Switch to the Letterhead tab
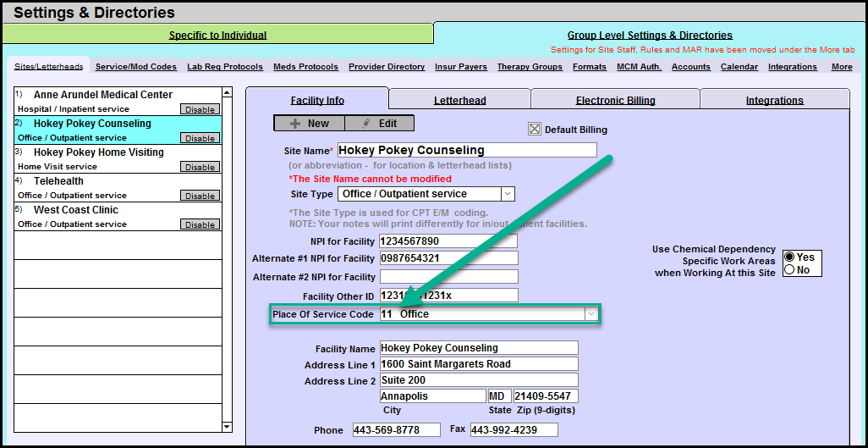The height and width of the screenshot is (448, 868). point(459,100)
